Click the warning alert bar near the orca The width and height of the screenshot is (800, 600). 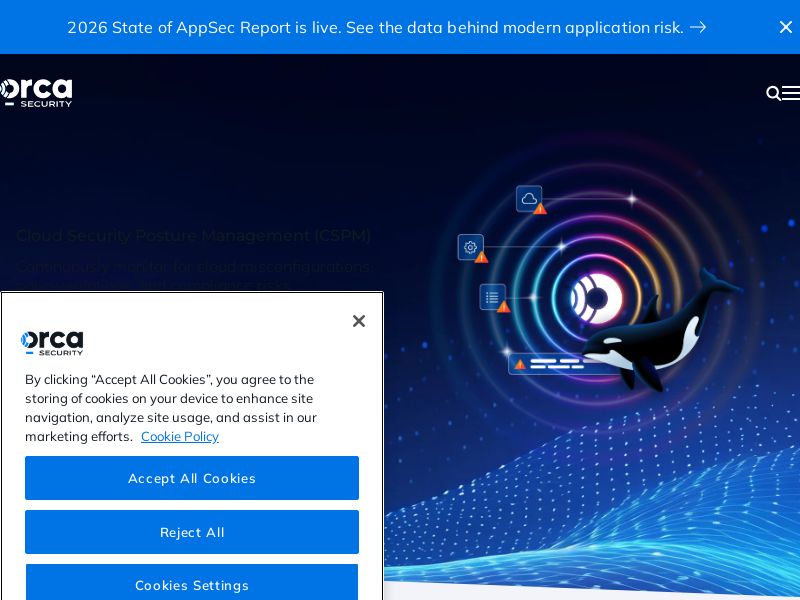pyautogui.click(x=548, y=364)
